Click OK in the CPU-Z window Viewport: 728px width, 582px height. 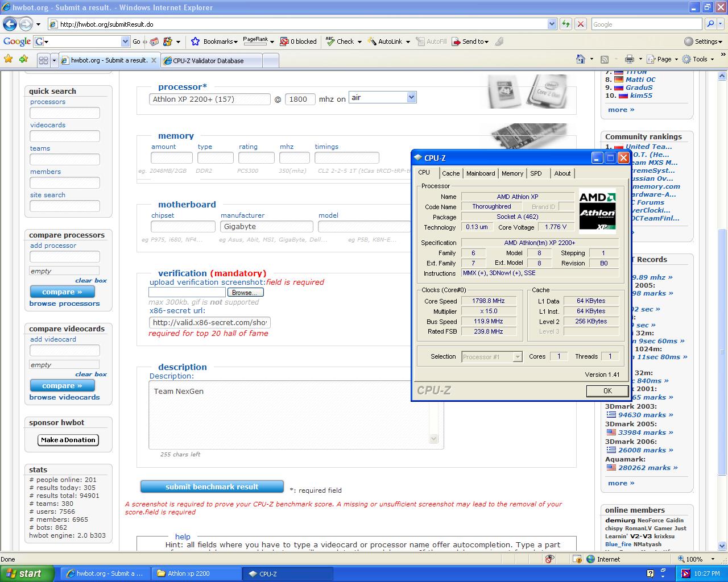pyautogui.click(x=607, y=391)
